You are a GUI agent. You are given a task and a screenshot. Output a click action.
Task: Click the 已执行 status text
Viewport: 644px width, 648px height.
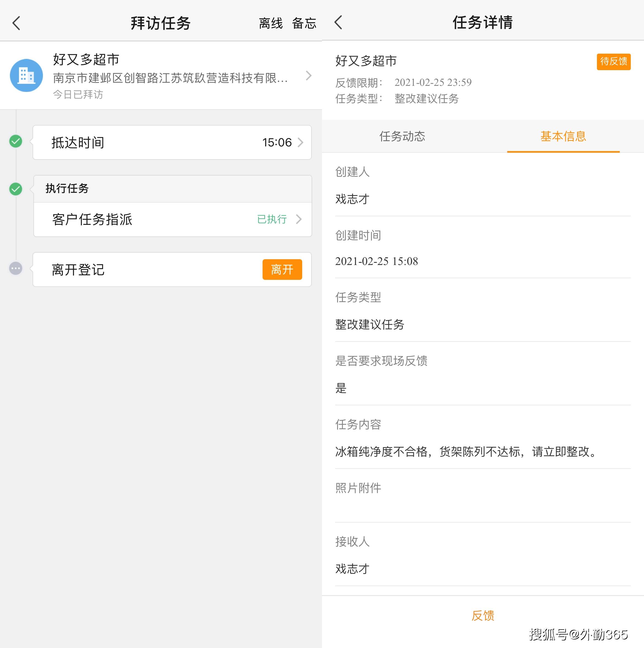[272, 219]
